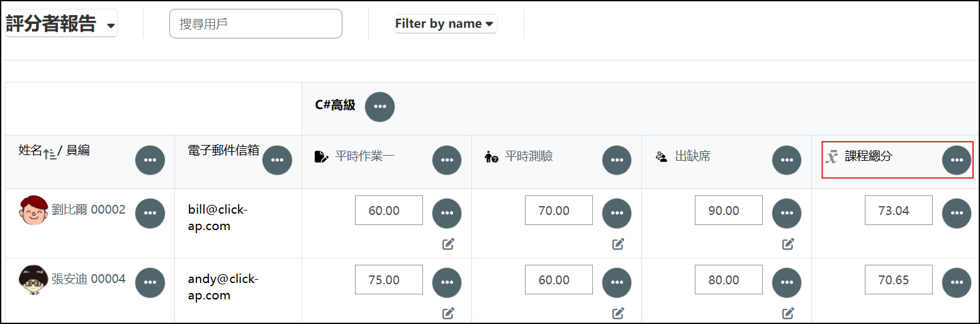Open cell actions menu beside grade 80.00
Viewport: 980px width, 324px height.
(787, 282)
